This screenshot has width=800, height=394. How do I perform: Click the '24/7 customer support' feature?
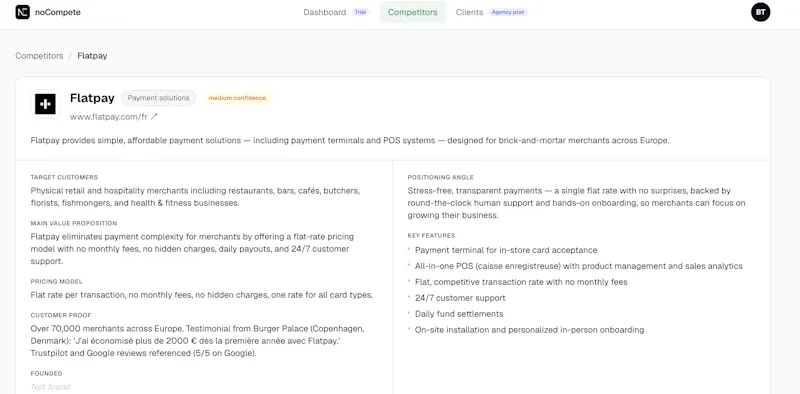(460, 298)
